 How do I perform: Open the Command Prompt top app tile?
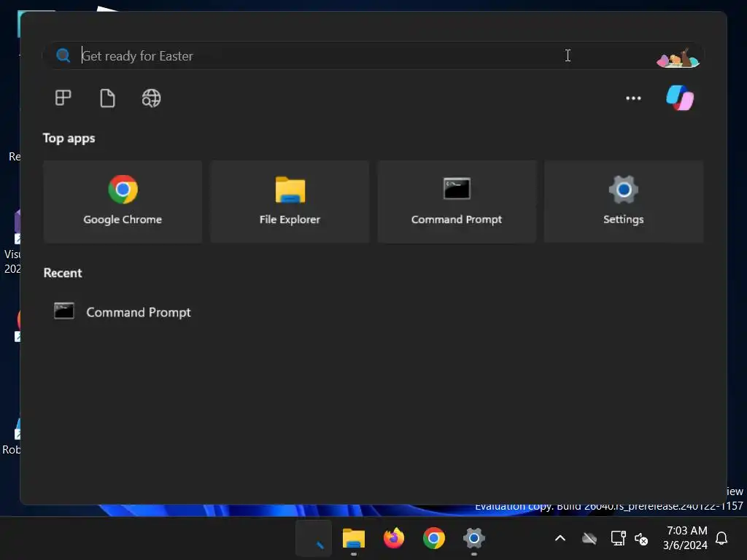coord(457,201)
